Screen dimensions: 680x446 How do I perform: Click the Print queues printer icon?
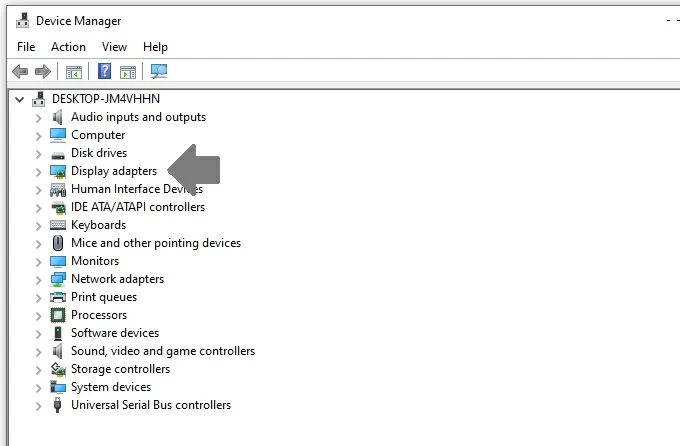tap(58, 297)
